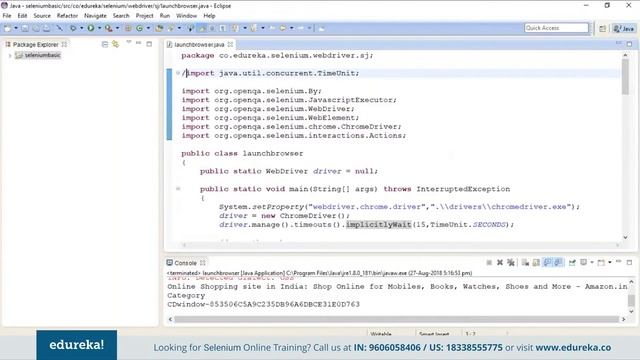Viewport: 640px width, 360px height.
Task: Click the Run External Tools icon
Action: coord(108,28)
